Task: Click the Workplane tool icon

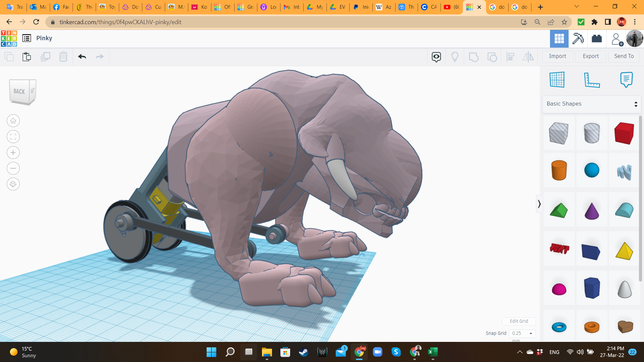Action: pyautogui.click(x=557, y=80)
